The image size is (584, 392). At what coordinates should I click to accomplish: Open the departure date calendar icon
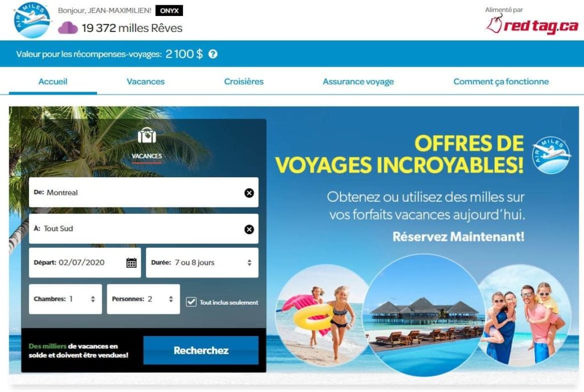coord(131,263)
